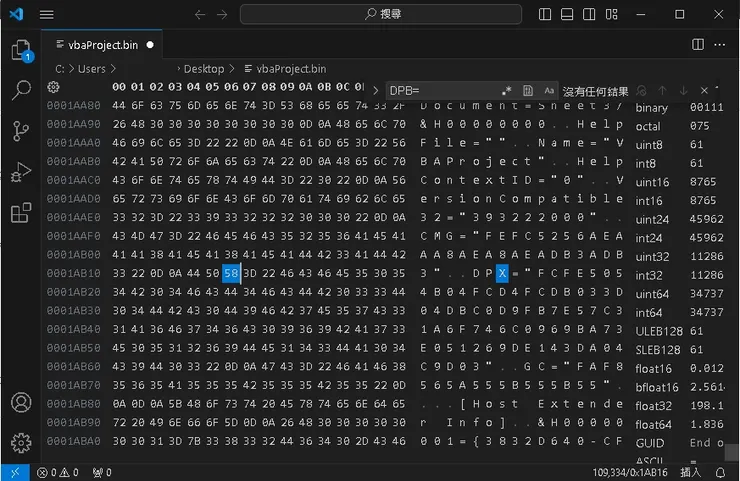Viewport: 740px width, 481px height.
Task: Go forward with the right arrow
Action: click(222, 15)
